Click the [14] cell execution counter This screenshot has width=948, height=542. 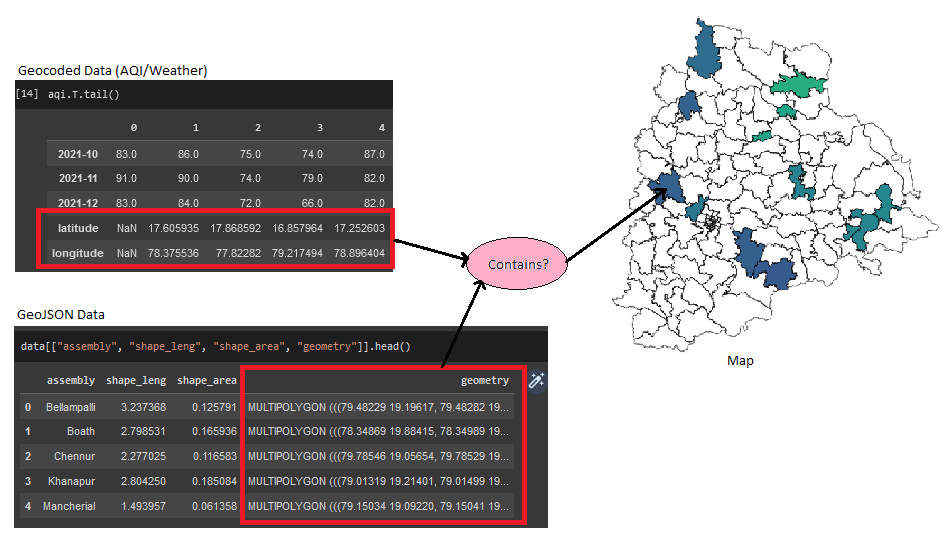coord(27,94)
